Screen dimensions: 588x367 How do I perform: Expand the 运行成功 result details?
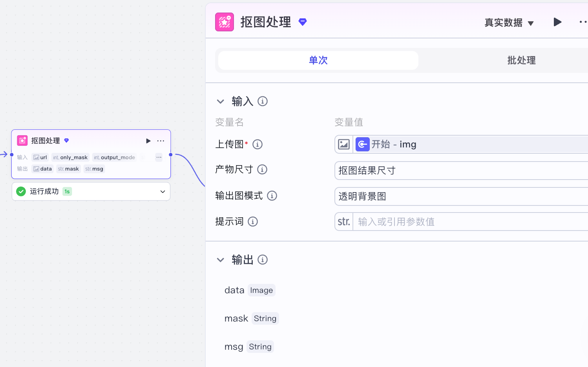(x=163, y=191)
